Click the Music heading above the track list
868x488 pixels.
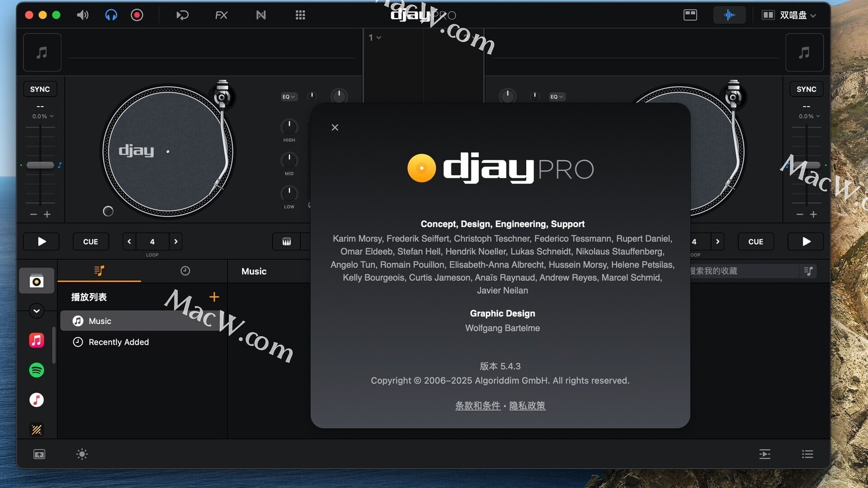click(x=254, y=272)
